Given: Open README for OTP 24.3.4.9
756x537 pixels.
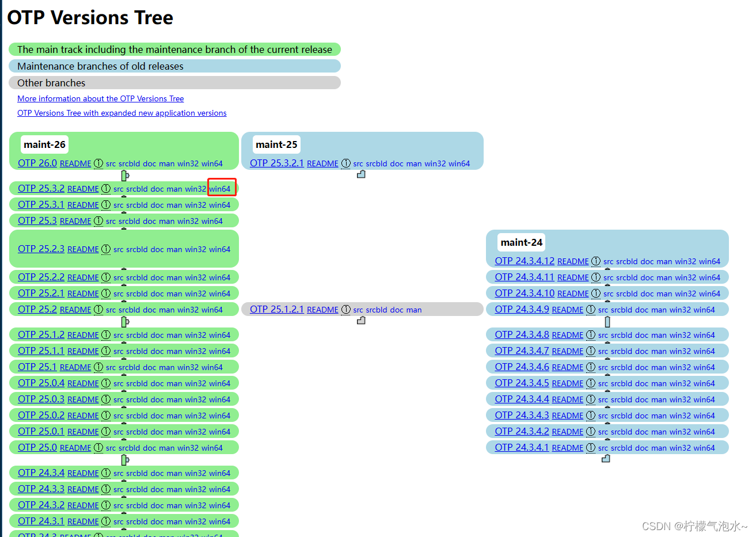Looking at the screenshot, I should (568, 310).
